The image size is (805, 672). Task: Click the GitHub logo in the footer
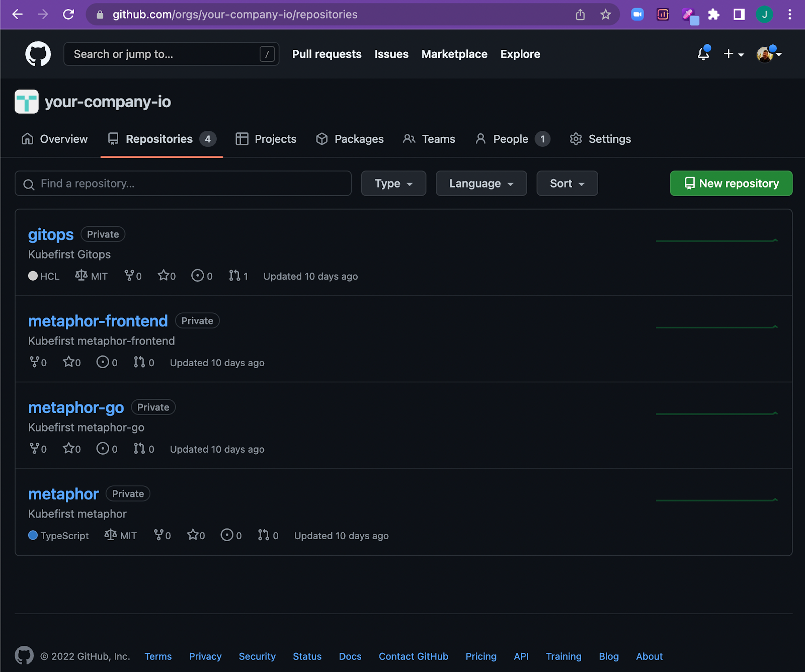(x=24, y=655)
